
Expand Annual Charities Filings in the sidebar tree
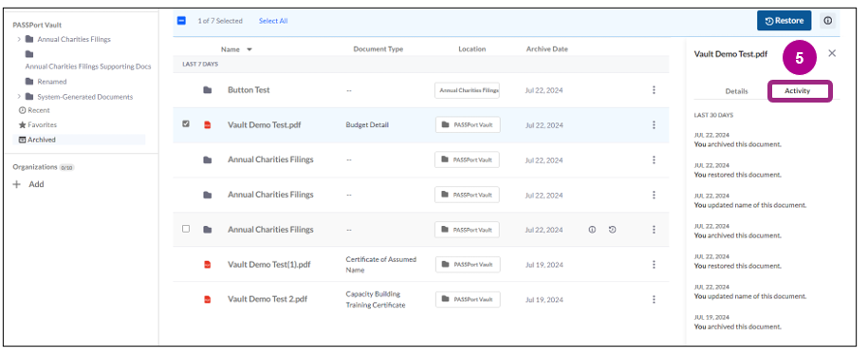pyautogui.click(x=19, y=39)
